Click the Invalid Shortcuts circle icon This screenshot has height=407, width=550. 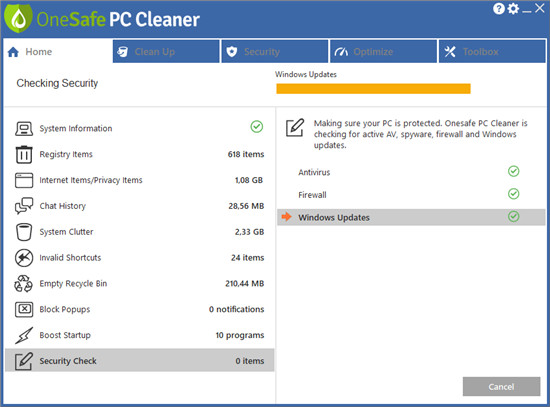[24, 258]
